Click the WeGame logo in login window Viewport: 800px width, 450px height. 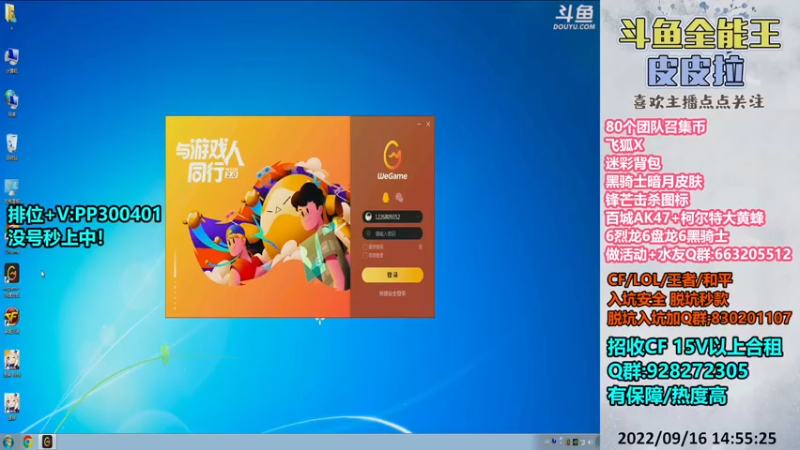(392, 160)
